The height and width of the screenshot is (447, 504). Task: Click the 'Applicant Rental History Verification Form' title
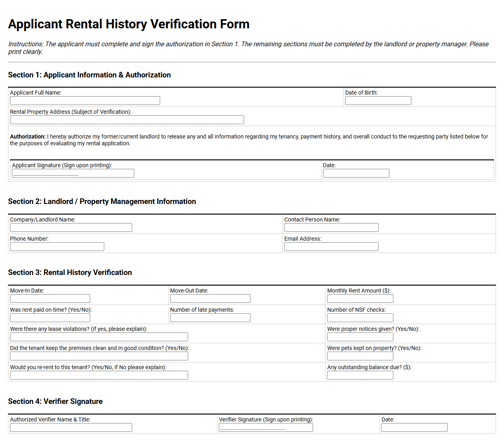click(x=129, y=24)
